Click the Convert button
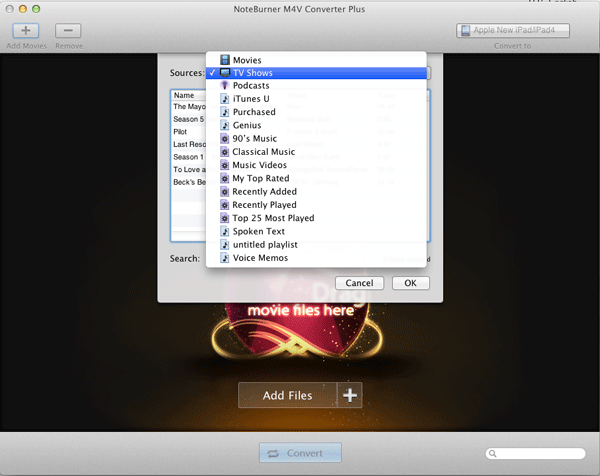This screenshot has width=600, height=476. (300, 453)
